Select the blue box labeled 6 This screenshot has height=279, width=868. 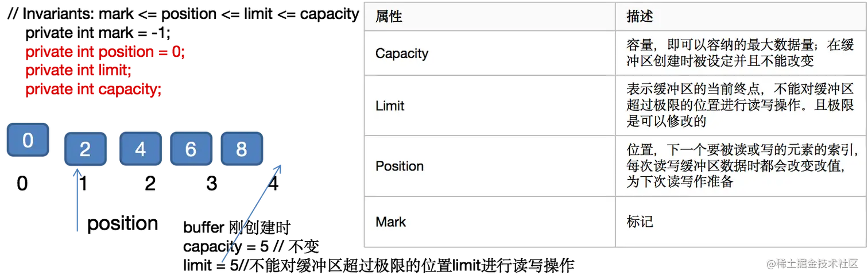(x=191, y=149)
